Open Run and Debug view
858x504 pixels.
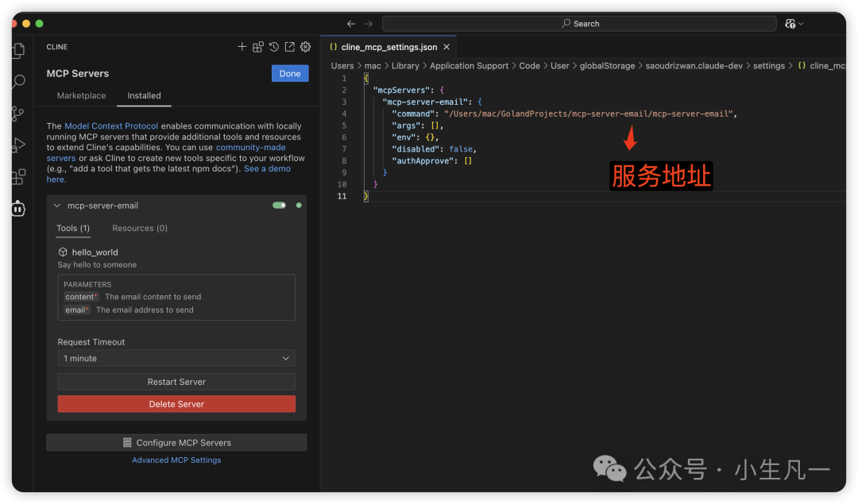click(x=18, y=145)
